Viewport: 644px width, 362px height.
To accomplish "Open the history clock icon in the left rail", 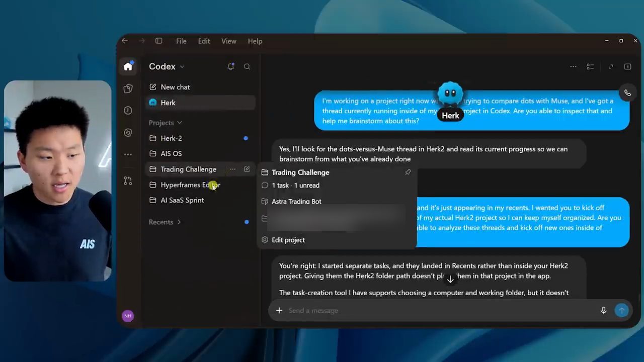I will [x=128, y=111].
